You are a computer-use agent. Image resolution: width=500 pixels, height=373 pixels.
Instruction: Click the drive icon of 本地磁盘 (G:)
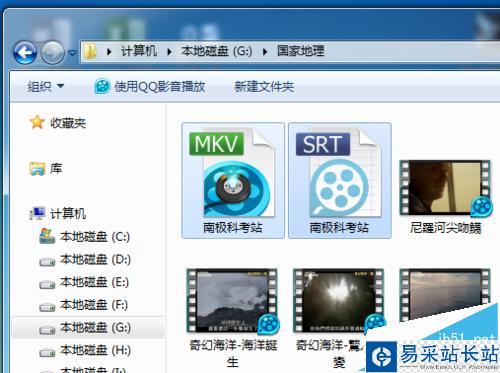click(47, 330)
